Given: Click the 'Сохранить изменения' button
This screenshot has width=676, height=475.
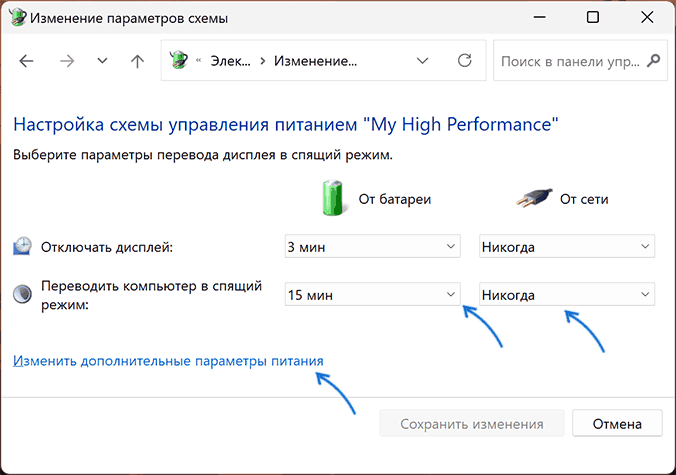Looking at the screenshot, I should tap(472, 424).
